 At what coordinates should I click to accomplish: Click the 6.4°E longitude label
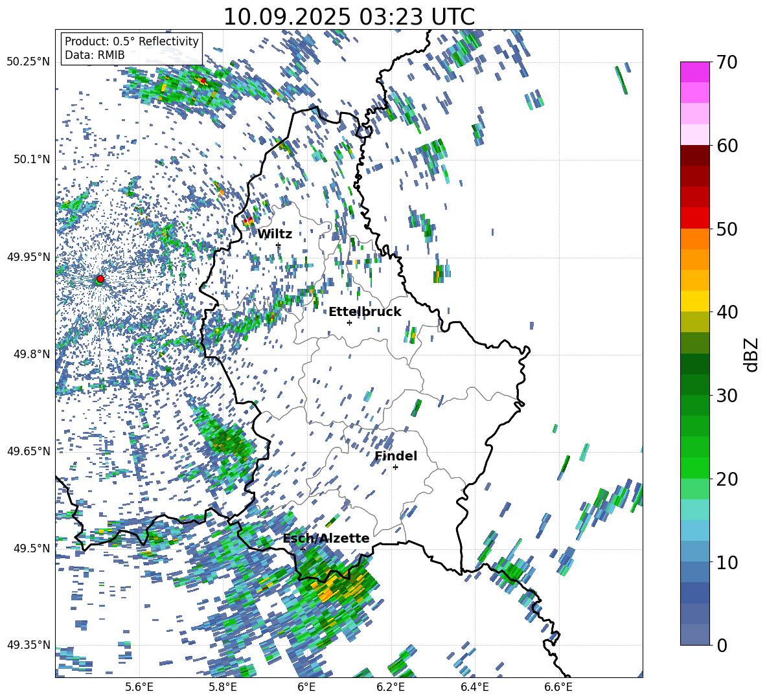pos(474,688)
